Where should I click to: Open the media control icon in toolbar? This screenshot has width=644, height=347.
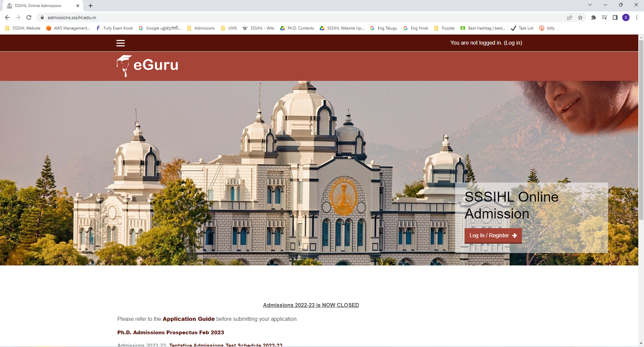(604, 17)
